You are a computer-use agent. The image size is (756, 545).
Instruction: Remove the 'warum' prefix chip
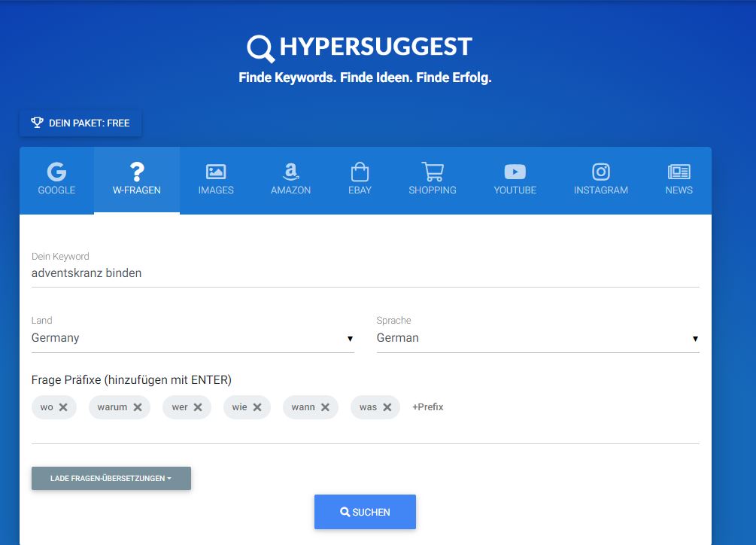(x=138, y=407)
